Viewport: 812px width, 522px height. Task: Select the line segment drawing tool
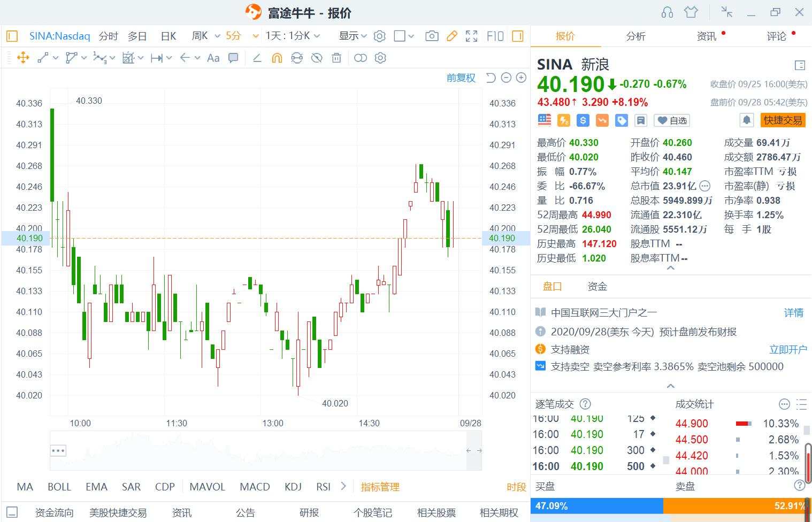(43, 58)
